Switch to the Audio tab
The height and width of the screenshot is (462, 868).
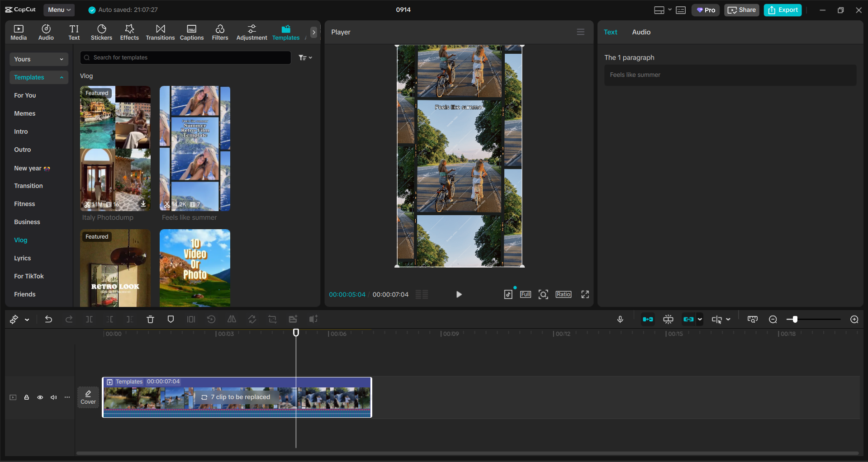641,32
